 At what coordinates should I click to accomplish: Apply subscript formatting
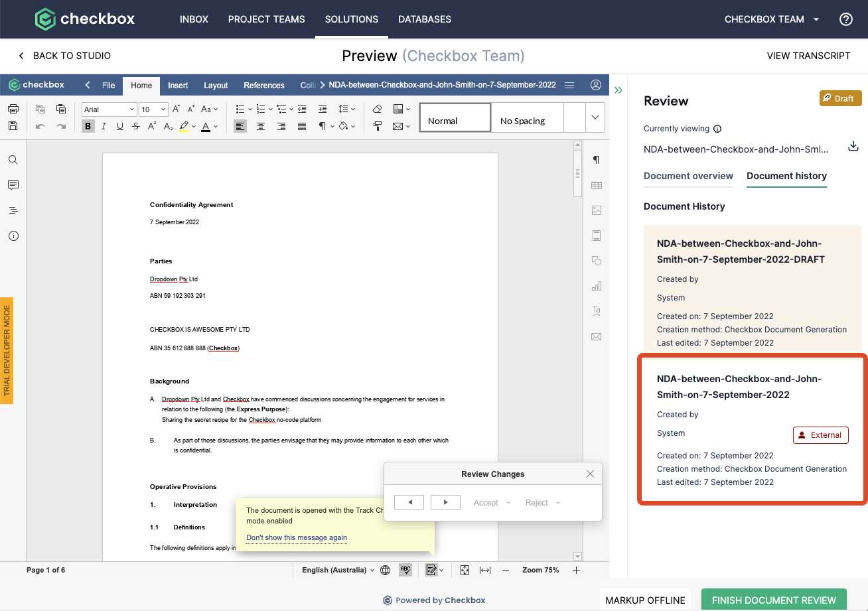tap(168, 126)
